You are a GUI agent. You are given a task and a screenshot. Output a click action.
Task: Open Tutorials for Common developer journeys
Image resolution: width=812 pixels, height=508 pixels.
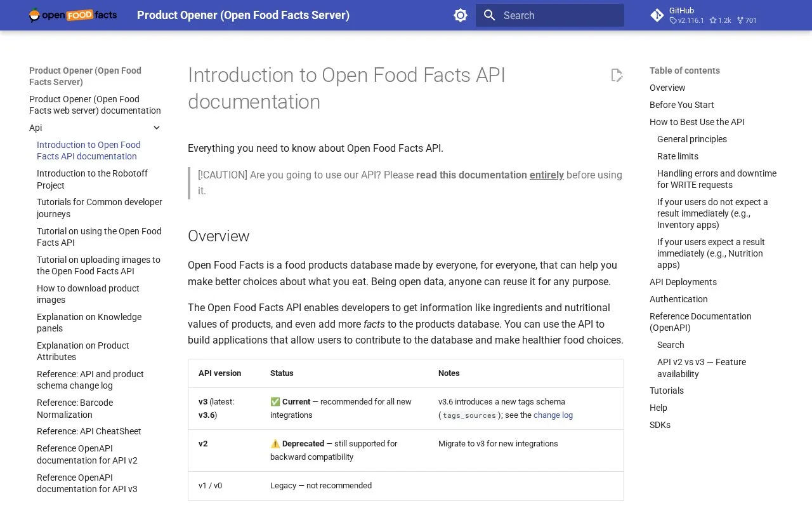[x=100, y=208]
